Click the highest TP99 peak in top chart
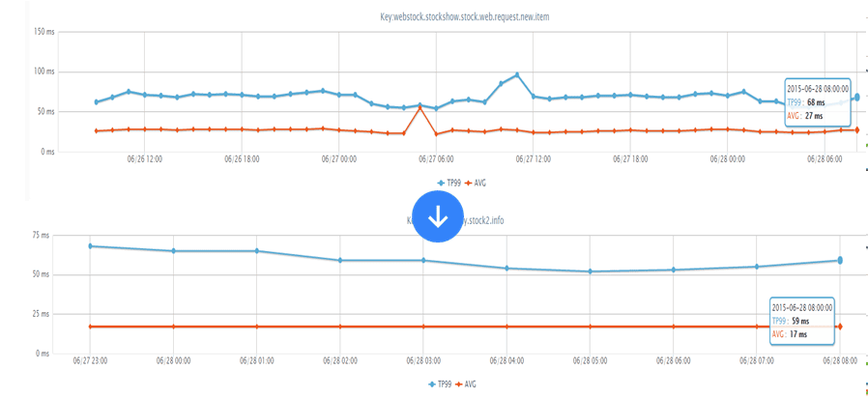Image resolution: width=868 pixels, height=398 pixels. (x=517, y=74)
